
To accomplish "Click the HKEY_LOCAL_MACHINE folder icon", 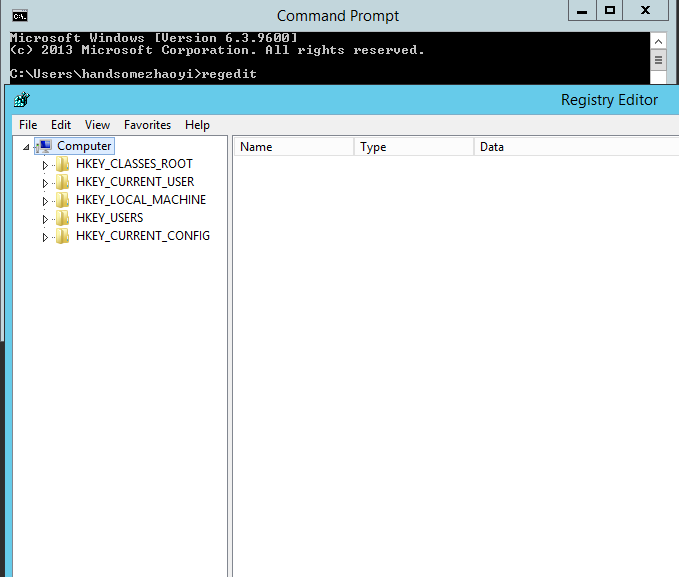I will [63, 200].
